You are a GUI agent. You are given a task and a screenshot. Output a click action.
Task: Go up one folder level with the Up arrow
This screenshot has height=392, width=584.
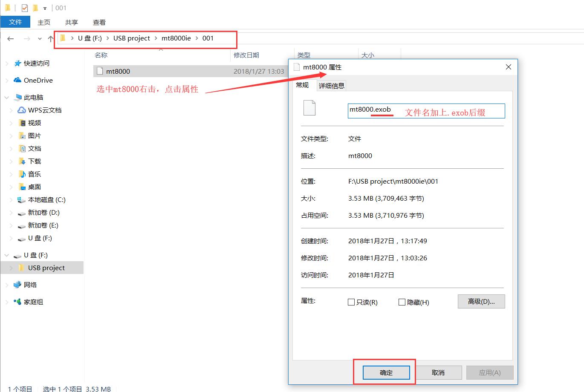(x=51, y=39)
